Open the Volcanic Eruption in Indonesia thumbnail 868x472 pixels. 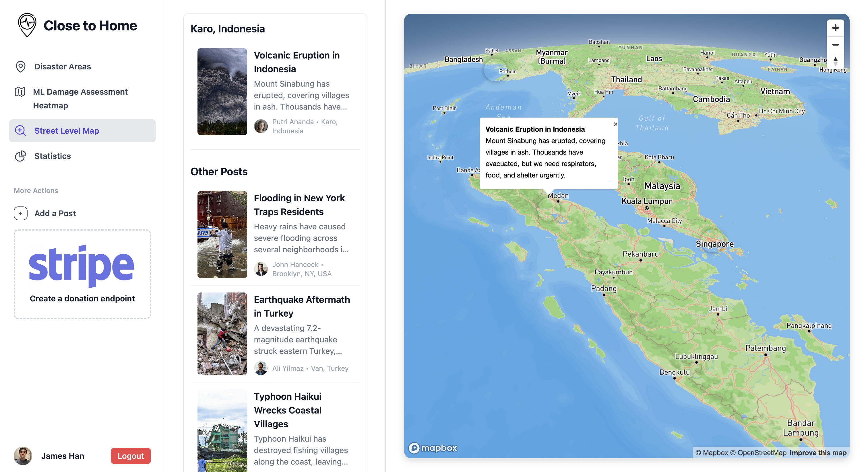(x=222, y=91)
